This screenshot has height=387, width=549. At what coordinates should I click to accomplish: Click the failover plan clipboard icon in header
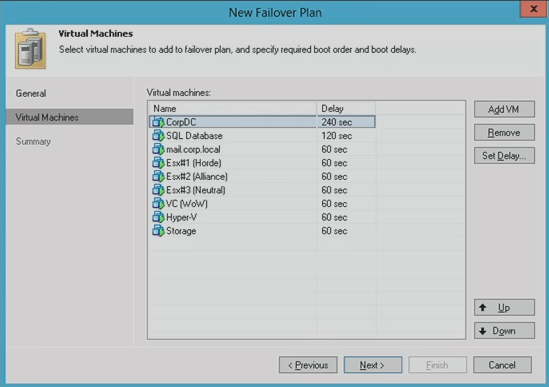click(x=30, y=48)
